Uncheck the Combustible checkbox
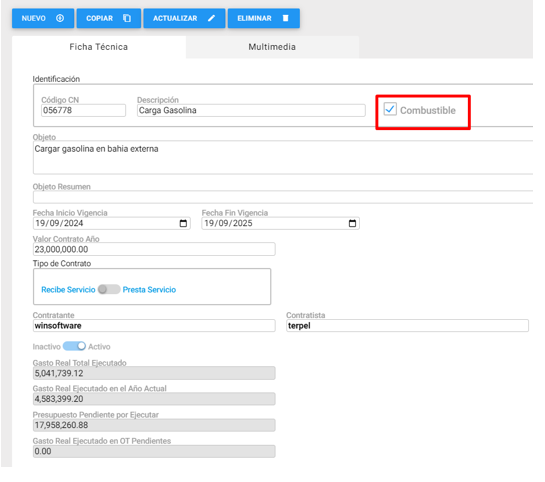Viewport: 545px width, 482px height. click(x=390, y=109)
